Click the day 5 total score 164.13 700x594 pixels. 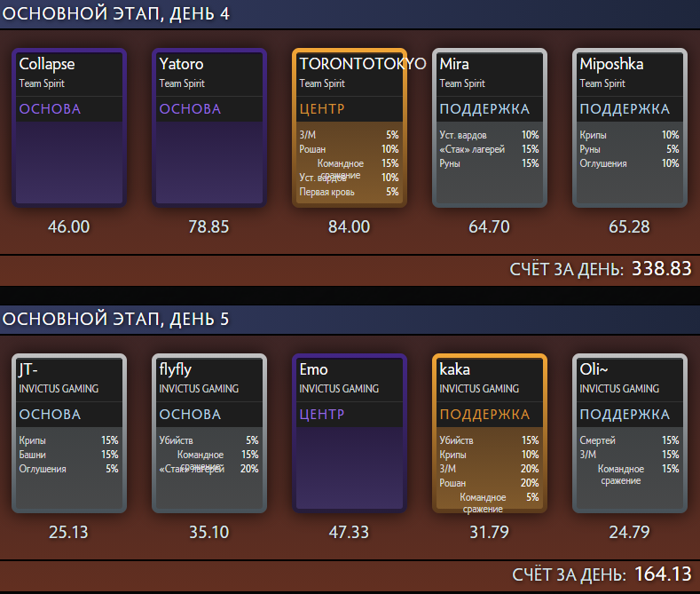[661, 574]
